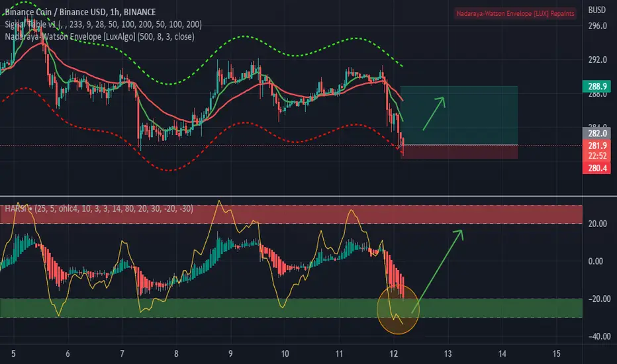The image size is (617, 364).
Task: Click the HARSI oversold green band
Action: [x=291, y=308]
